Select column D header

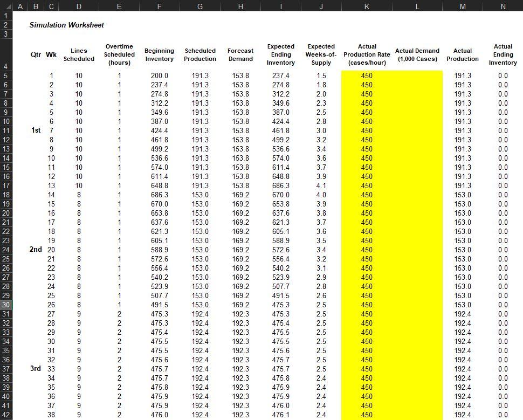[79, 6]
